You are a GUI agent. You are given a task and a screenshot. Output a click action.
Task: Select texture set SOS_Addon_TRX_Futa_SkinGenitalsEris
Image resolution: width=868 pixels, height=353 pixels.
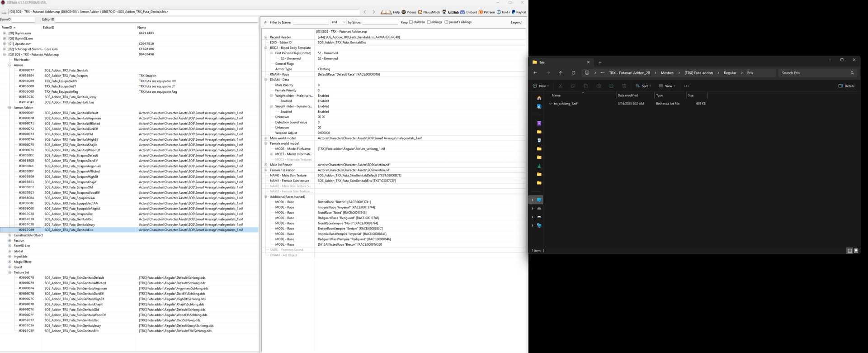71,331
